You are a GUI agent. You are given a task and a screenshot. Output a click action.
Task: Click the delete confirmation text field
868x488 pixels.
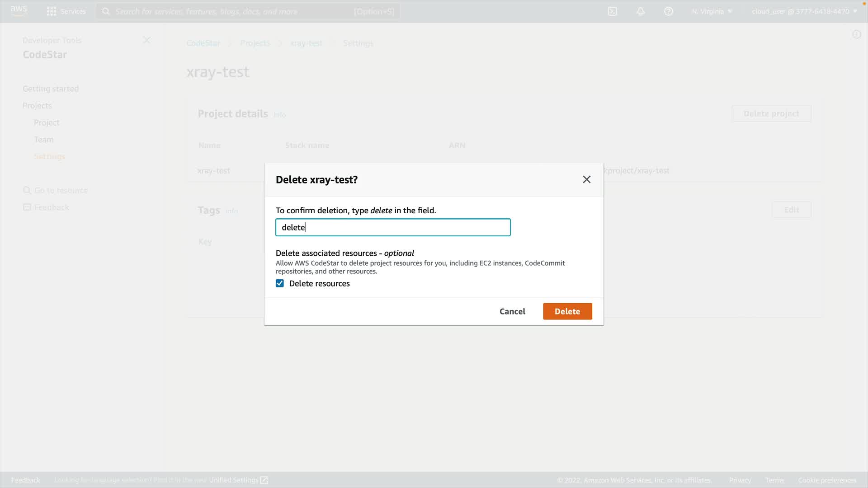(393, 227)
